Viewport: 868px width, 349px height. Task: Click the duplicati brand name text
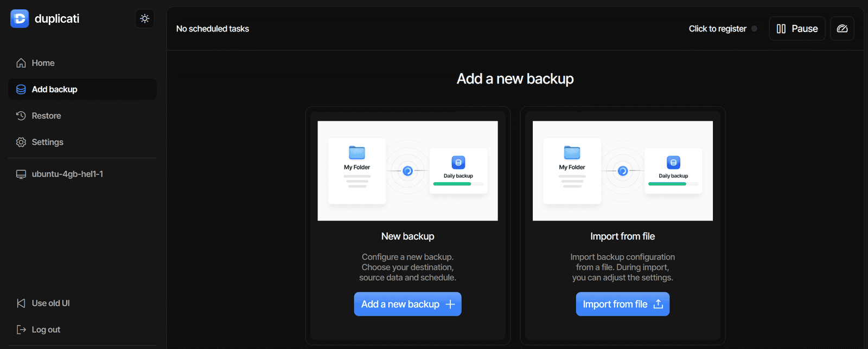tap(57, 18)
